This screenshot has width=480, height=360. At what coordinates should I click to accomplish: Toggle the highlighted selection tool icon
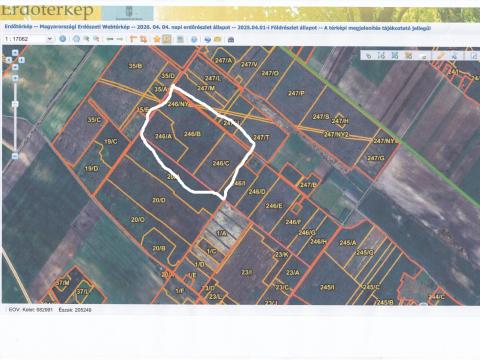[167, 39]
